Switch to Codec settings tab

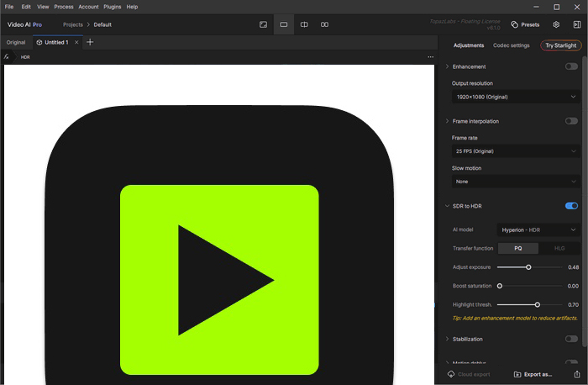(x=511, y=45)
